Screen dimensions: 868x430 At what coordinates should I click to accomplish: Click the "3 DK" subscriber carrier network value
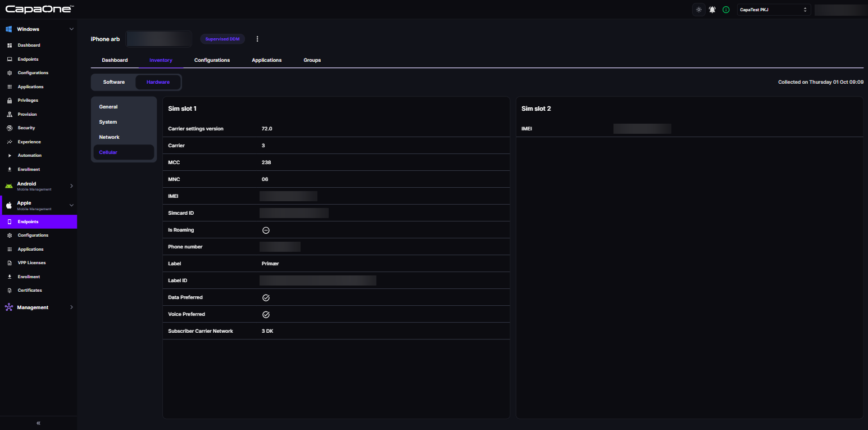pyautogui.click(x=267, y=331)
